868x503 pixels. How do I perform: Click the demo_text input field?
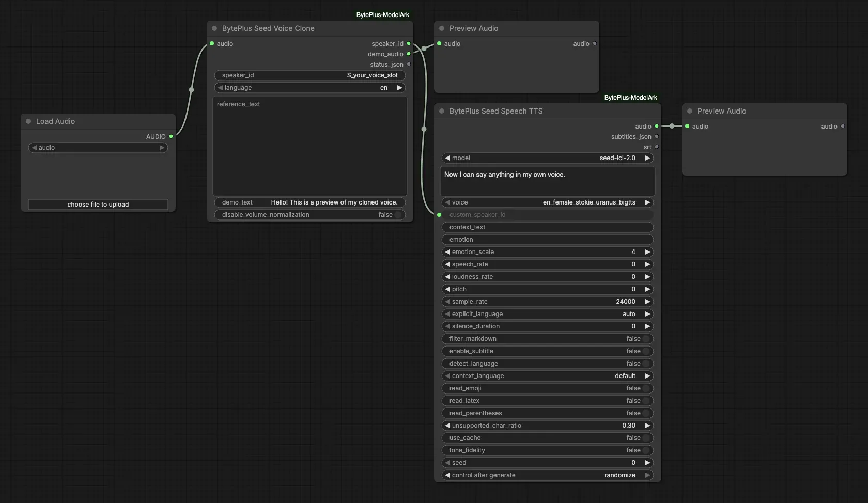tap(310, 202)
